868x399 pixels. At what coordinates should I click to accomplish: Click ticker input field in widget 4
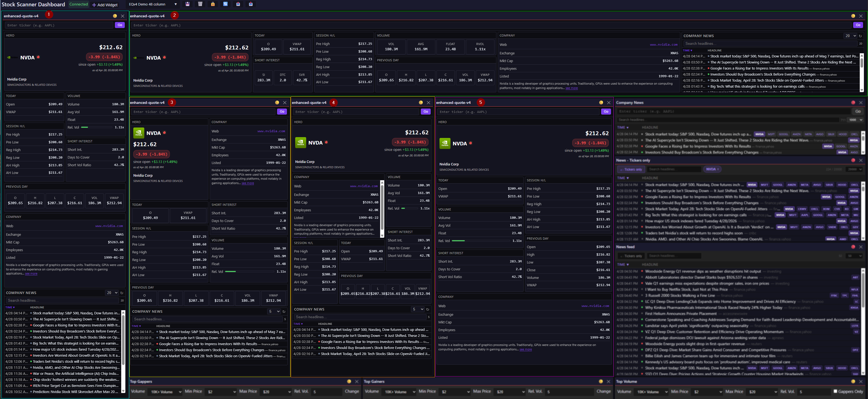pyautogui.click(x=356, y=112)
